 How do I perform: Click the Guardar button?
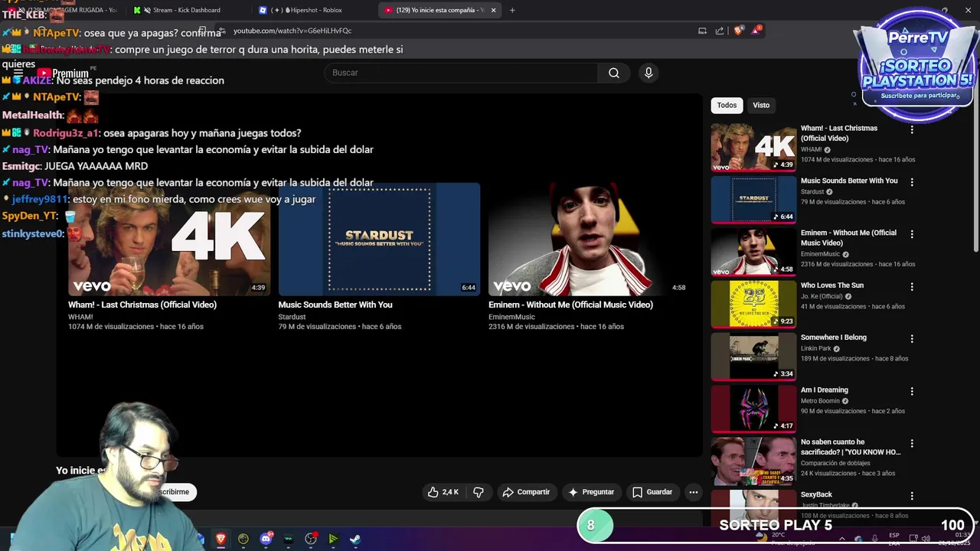(x=652, y=492)
